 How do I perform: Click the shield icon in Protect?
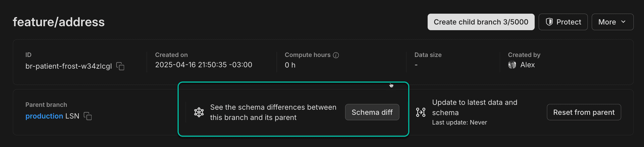pos(549,22)
